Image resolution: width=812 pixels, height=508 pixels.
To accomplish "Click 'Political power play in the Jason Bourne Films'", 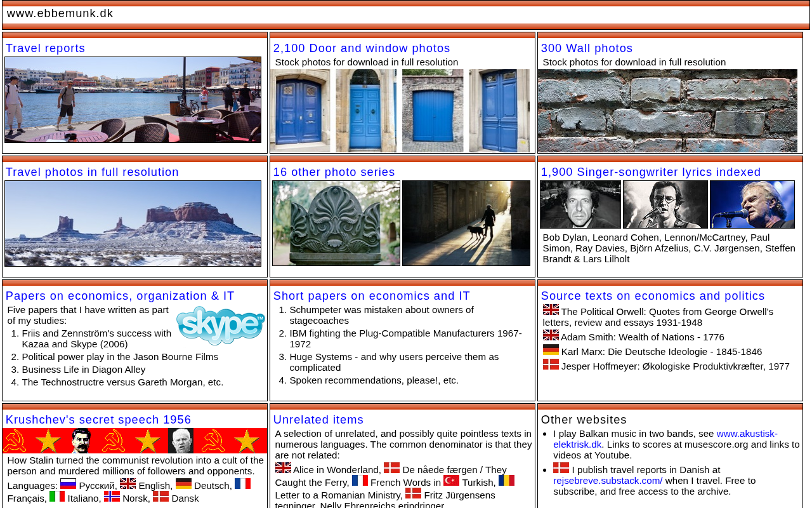I will 120,357.
